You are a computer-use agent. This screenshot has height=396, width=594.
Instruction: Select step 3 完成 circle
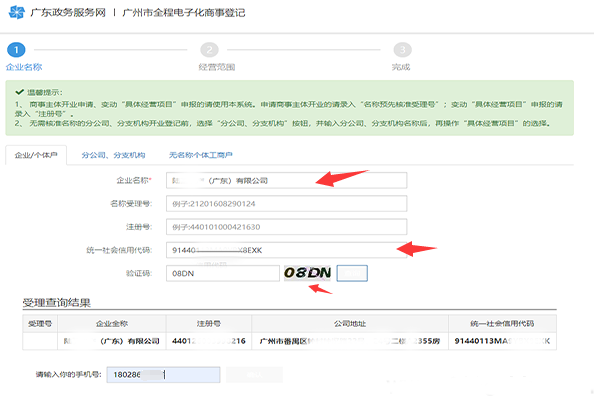click(x=402, y=50)
